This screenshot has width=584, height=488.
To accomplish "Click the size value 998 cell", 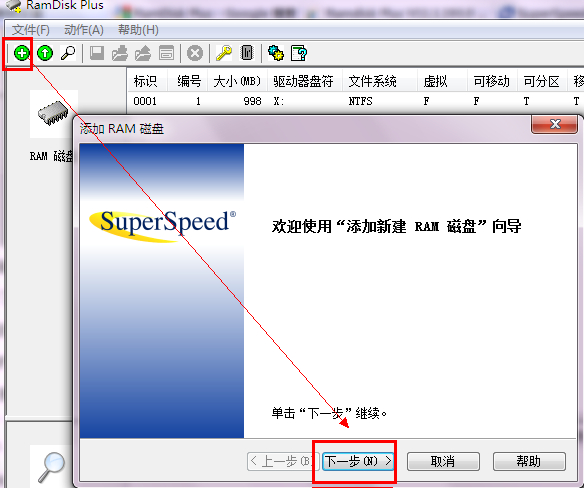I will click(x=253, y=101).
